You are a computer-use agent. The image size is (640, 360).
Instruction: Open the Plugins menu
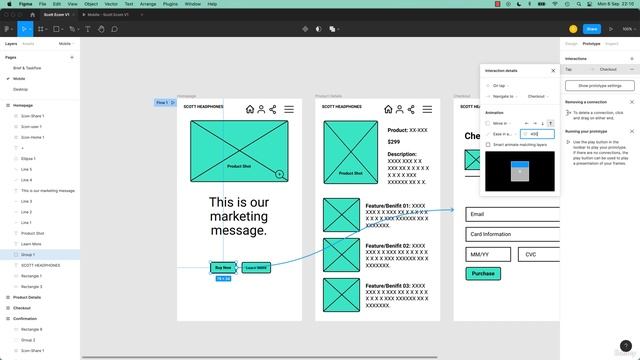pyautogui.click(x=170, y=4)
